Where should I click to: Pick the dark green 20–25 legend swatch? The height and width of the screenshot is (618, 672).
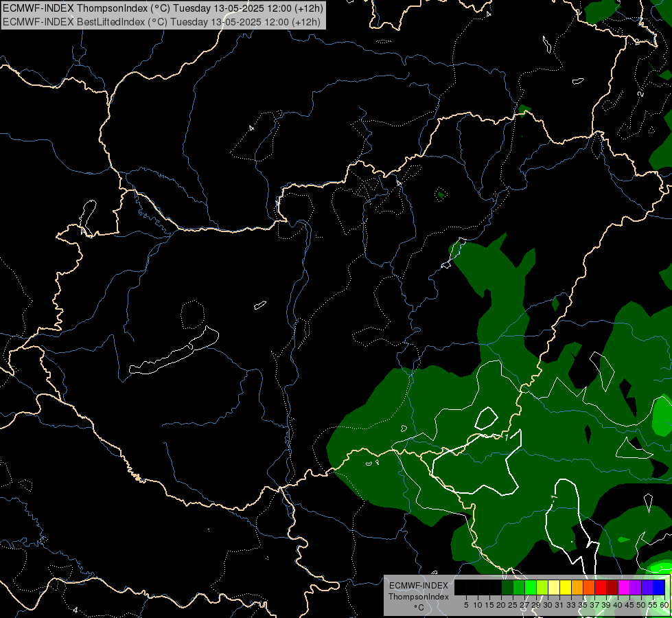(x=507, y=587)
